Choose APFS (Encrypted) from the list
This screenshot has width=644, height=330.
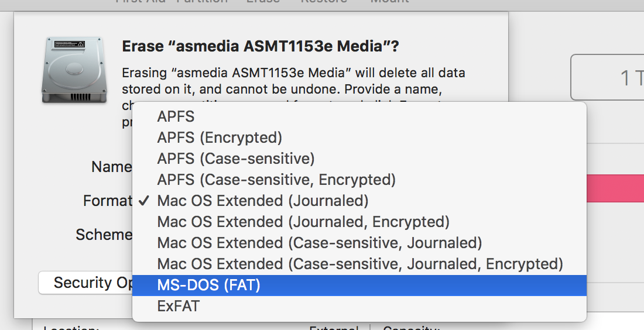click(x=359, y=137)
